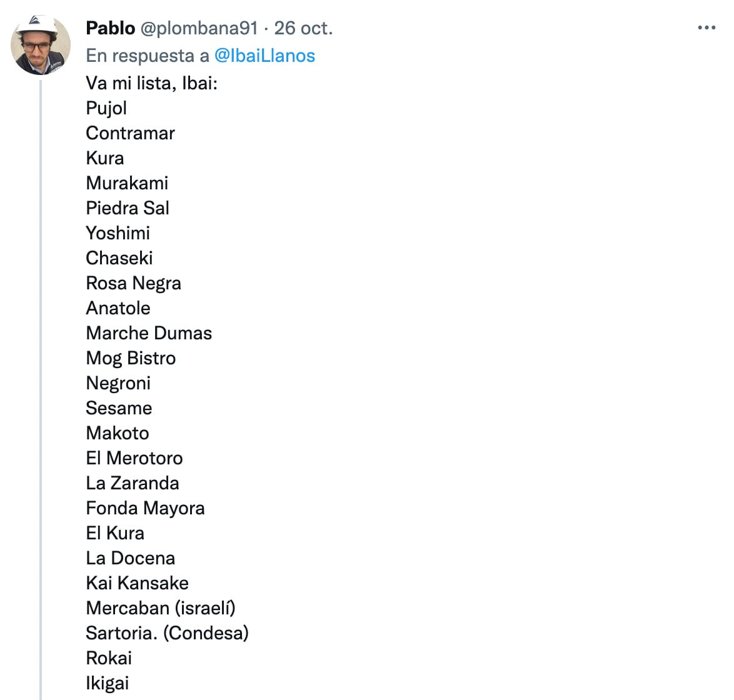Select the Marche Dumas text line
Viewport: 734px width, 700px height.
click(149, 333)
